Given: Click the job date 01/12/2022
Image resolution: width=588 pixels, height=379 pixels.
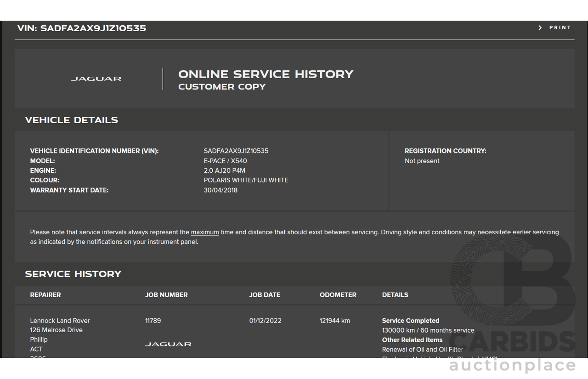Looking at the screenshot, I should coord(265,321).
